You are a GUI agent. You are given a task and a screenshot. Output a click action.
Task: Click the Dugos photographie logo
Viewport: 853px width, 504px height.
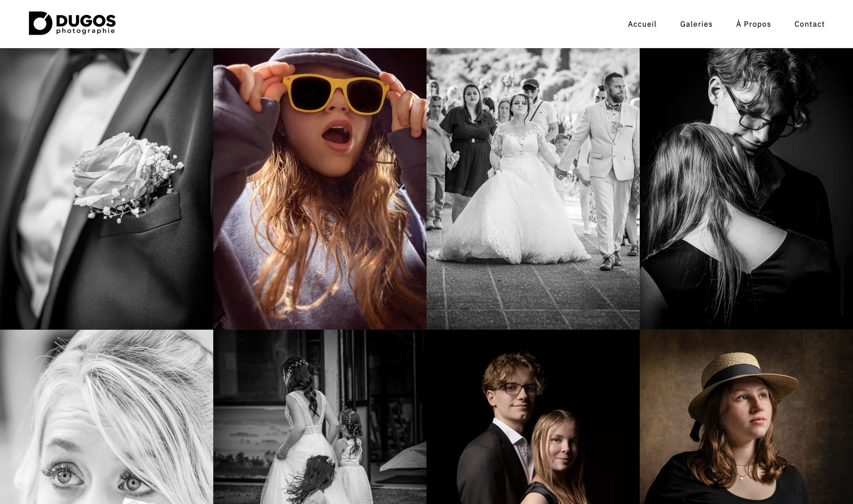[72, 23]
